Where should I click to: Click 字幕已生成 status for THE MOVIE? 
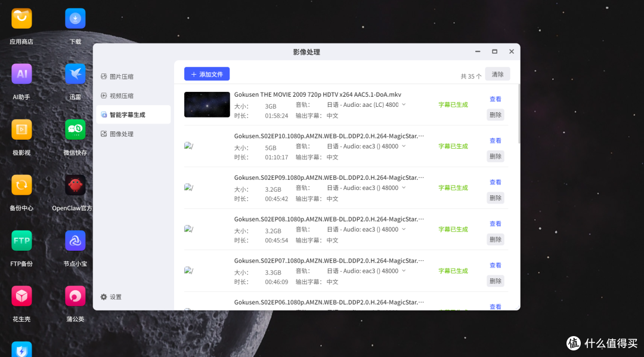(x=453, y=104)
